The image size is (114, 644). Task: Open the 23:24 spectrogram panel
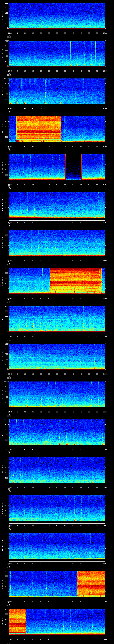pyautogui.click(x=57, y=394)
